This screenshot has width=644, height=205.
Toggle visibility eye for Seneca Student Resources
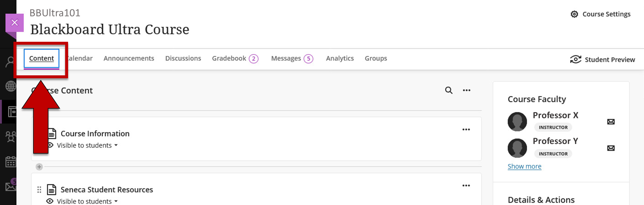click(50, 201)
